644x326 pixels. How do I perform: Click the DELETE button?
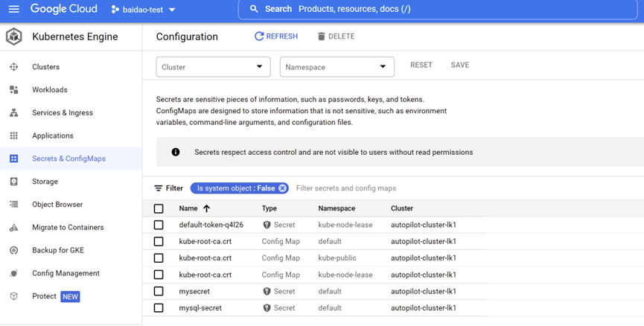click(336, 36)
